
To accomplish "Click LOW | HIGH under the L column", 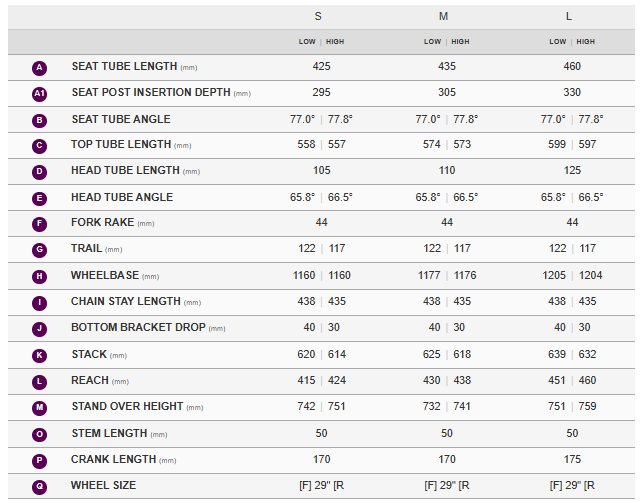I will tap(572, 42).
